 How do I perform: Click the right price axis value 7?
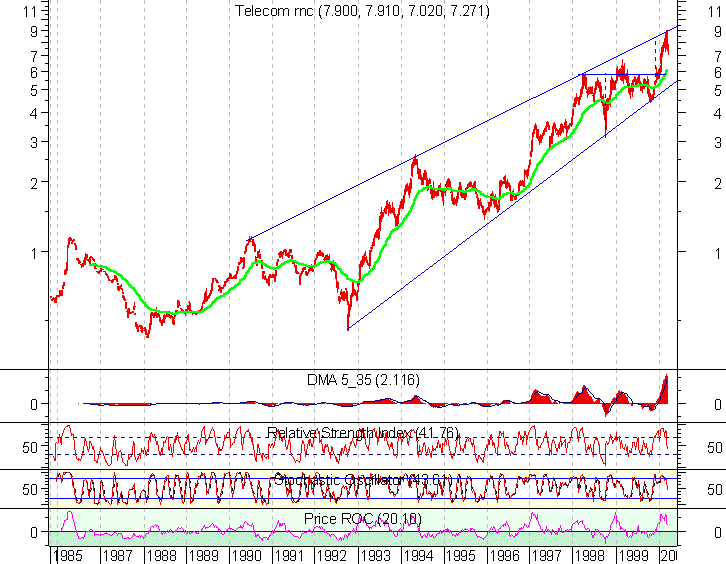pyautogui.click(x=718, y=56)
